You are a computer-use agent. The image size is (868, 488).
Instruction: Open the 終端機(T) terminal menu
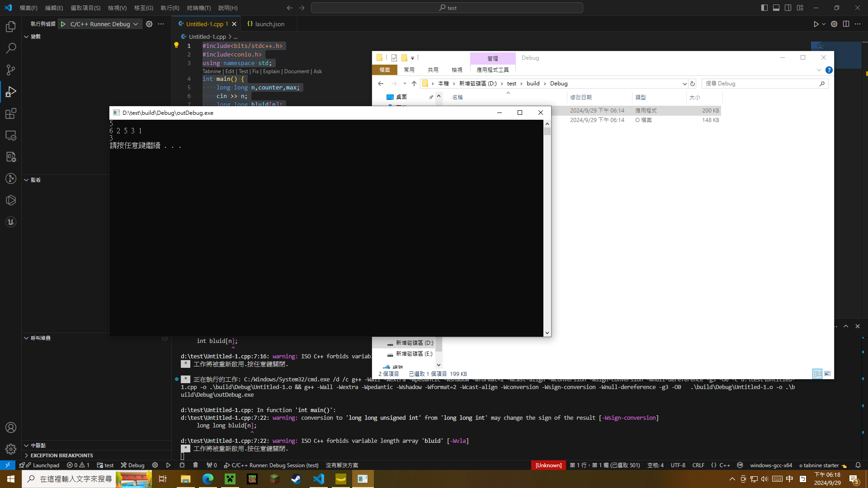tap(198, 8)
